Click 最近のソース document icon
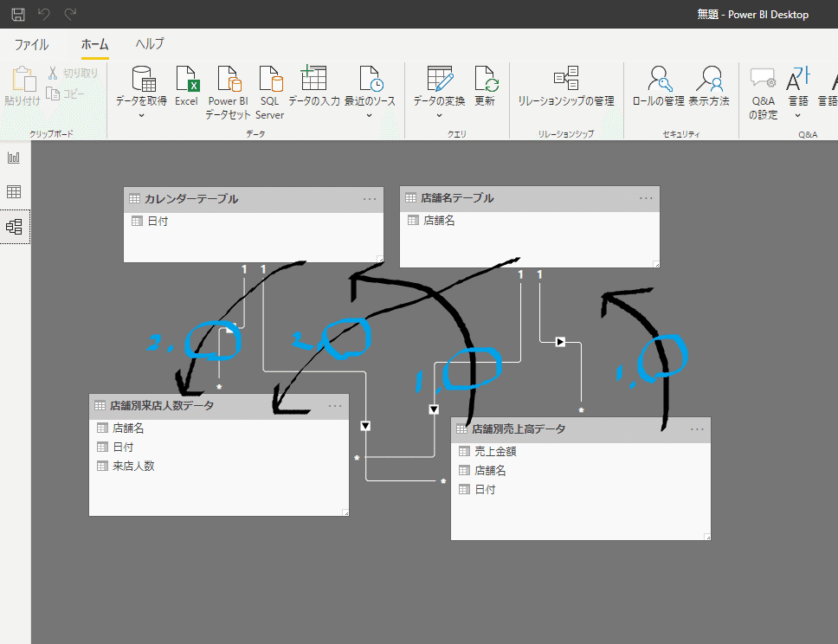Viewport: 838px width, 644px height. 371,79
